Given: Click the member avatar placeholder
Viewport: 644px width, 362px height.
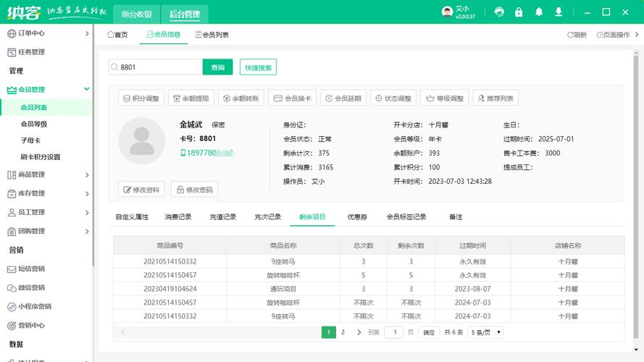Looking at the screenshot, I should pos(142,140).
